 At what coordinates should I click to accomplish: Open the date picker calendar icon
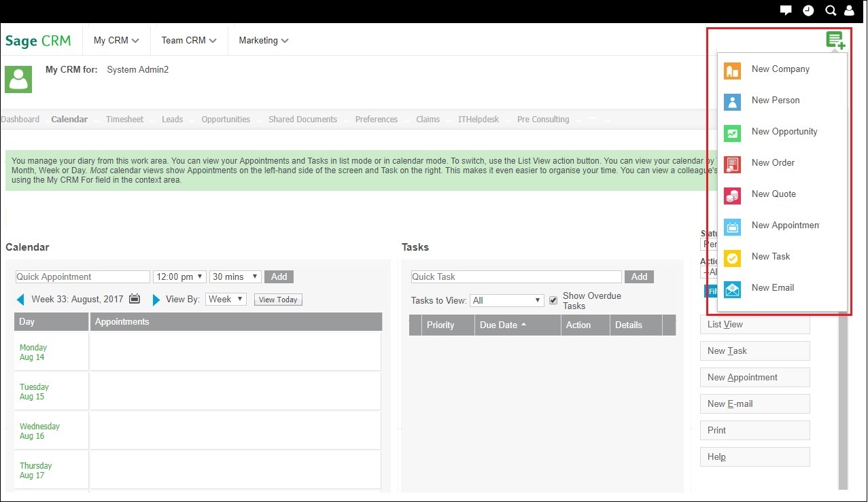coord(135,299)
